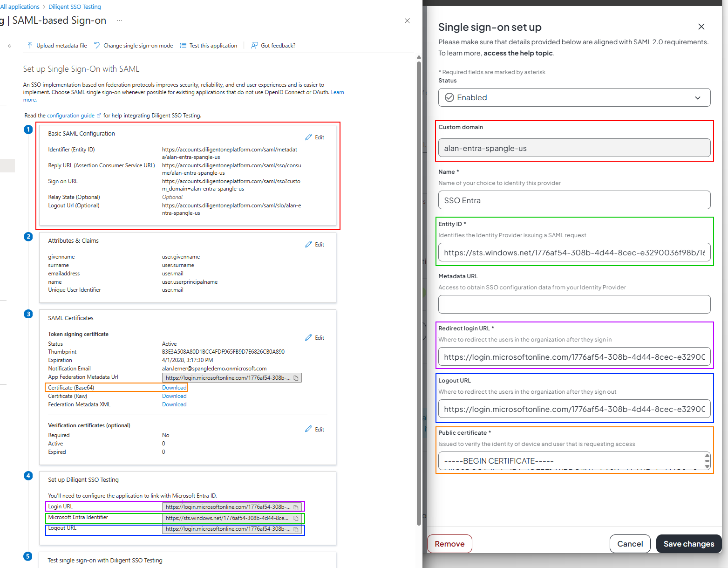Viewport: 728px width, 568px height.
Task: Edit the Attributes & Claims section
Action: (315, 245)
